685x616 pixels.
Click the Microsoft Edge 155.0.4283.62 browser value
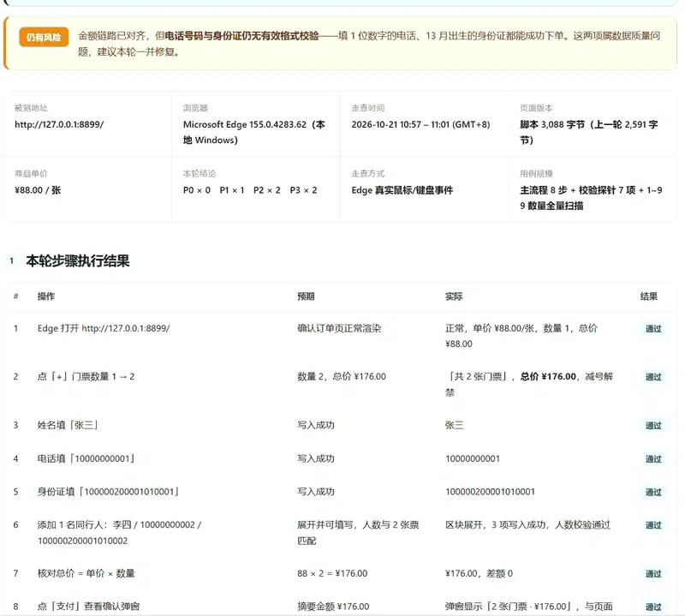pos(253,132)
